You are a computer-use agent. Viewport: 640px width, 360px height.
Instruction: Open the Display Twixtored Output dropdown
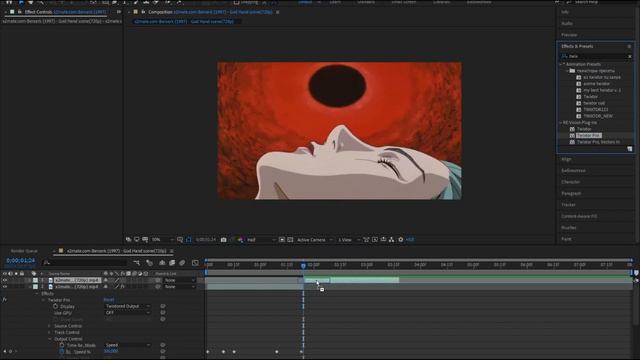click(x=127, y=306)
